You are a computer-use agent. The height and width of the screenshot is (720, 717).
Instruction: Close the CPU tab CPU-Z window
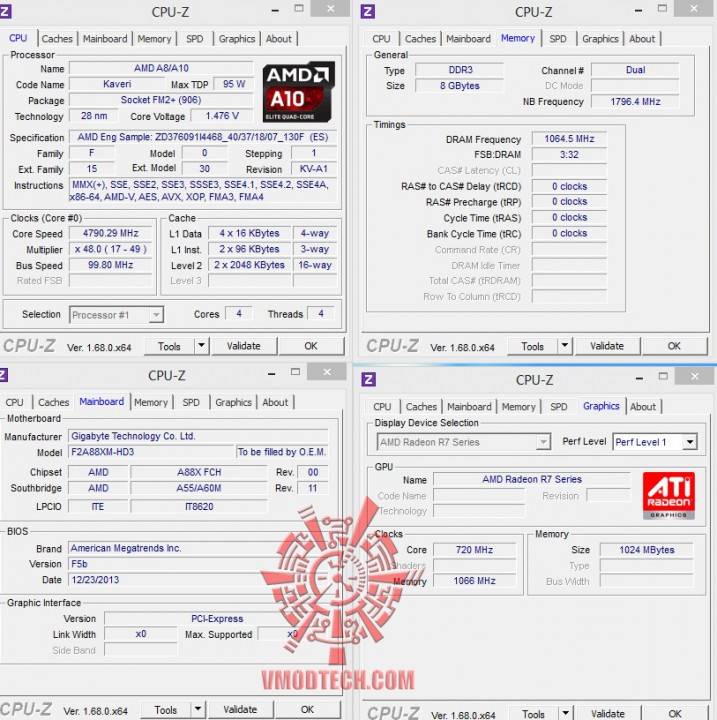(330, 8)
